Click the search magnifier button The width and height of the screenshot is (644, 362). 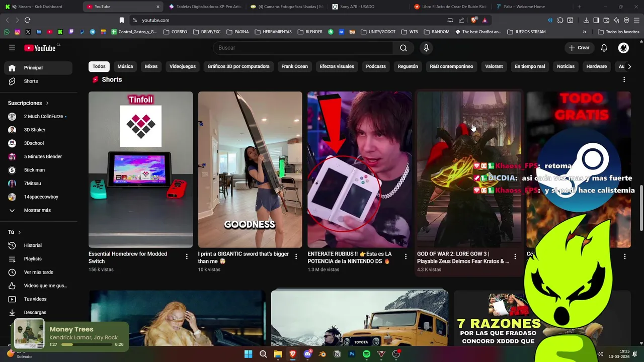(x=404, y=48)
